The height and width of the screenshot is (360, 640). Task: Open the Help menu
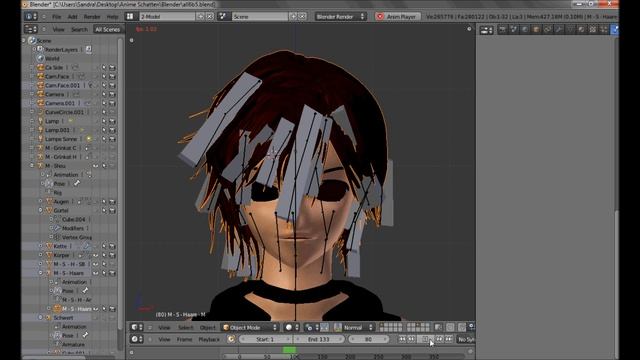click(x=112, y=17)
